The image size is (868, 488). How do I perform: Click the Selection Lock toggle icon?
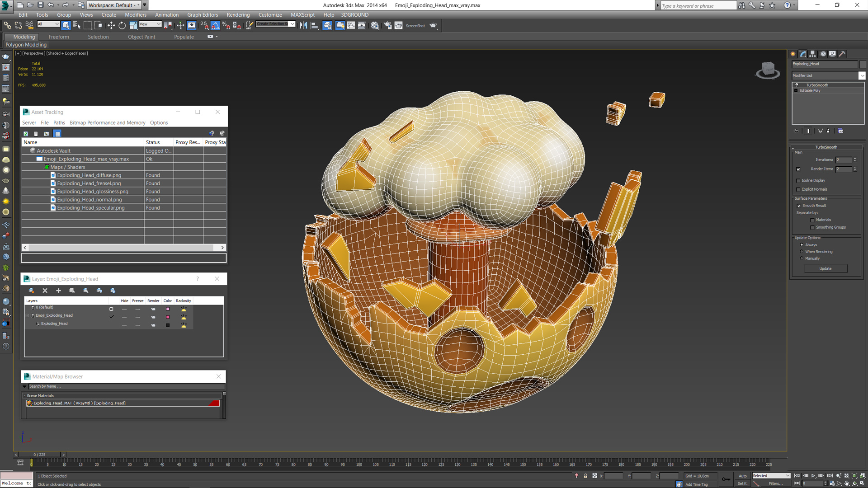click(x=585, y=476)
